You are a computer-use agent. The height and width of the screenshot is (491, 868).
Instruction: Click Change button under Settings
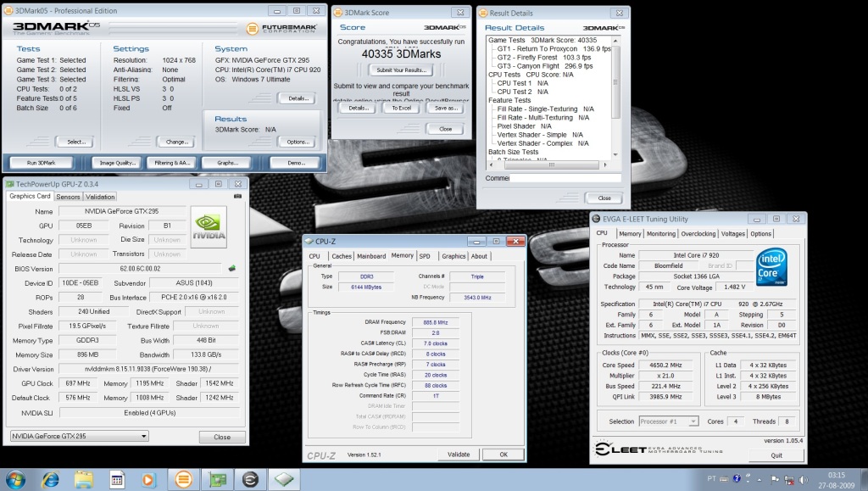point(176,142)
